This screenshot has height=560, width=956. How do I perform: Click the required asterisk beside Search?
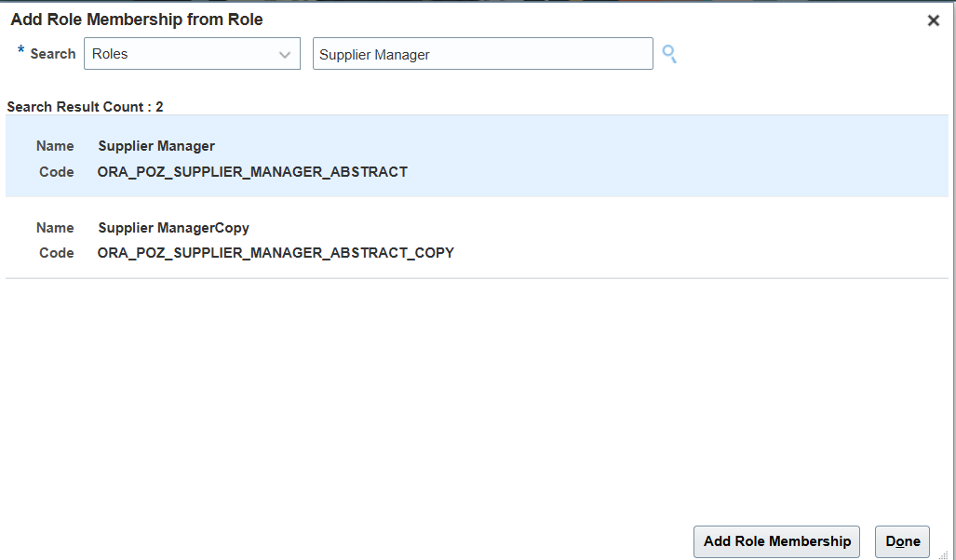tap(20, 51)
